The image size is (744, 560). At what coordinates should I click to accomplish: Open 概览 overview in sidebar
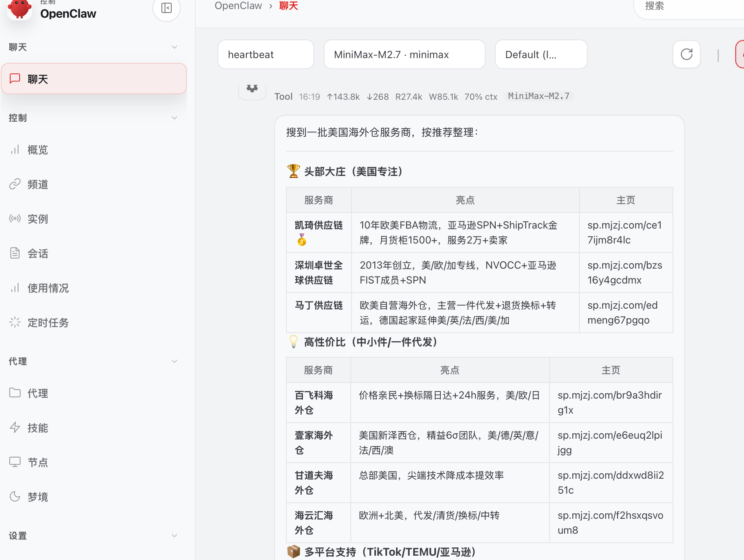pyautogui.click(x=38, y=150)
